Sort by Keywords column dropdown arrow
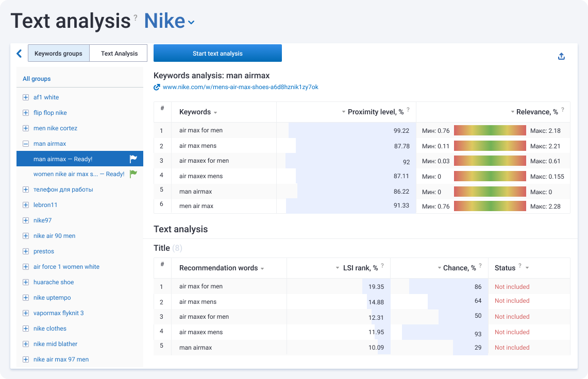Viewport: 588px width, 379px height. click(x=215, y=113)
